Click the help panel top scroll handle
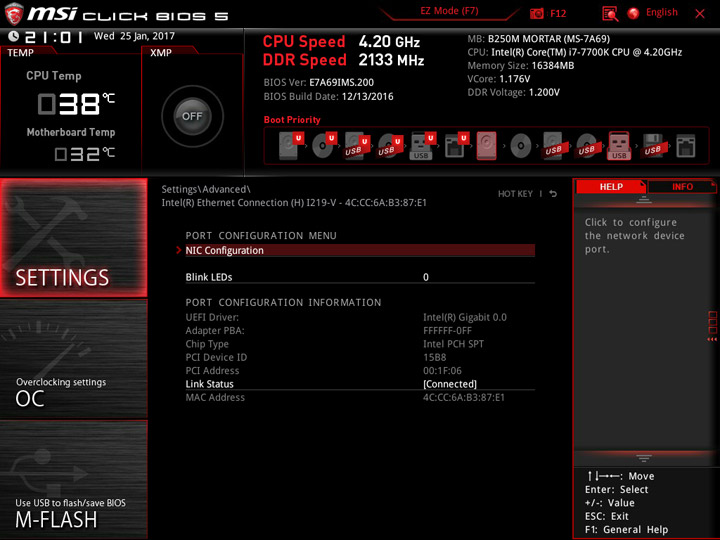Screen dimensions: 720x540 point(644,200)
